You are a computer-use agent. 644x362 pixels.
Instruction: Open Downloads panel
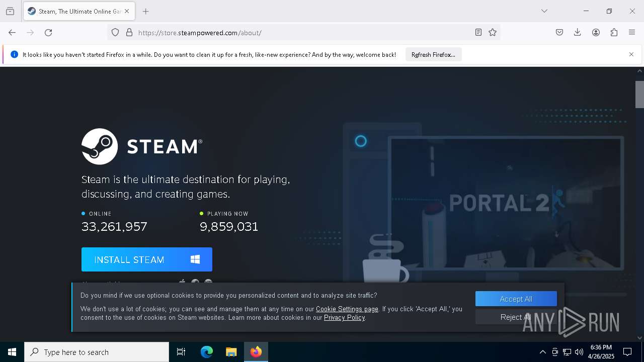click(x=578, y=33)
